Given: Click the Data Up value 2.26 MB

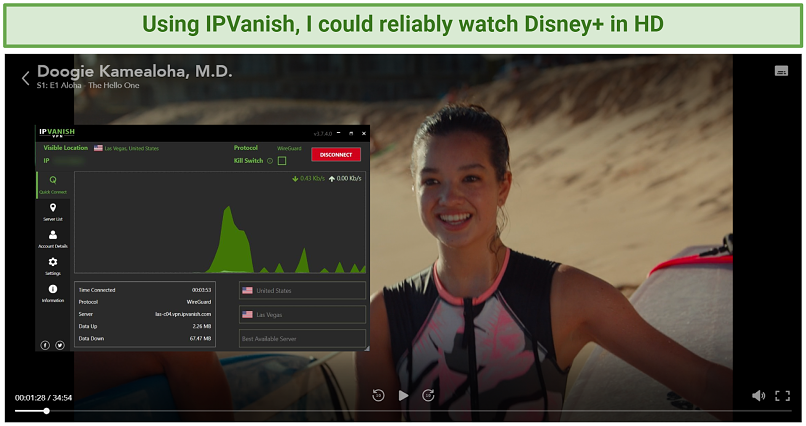Looking at the screenshot, I should coord(202,326).
